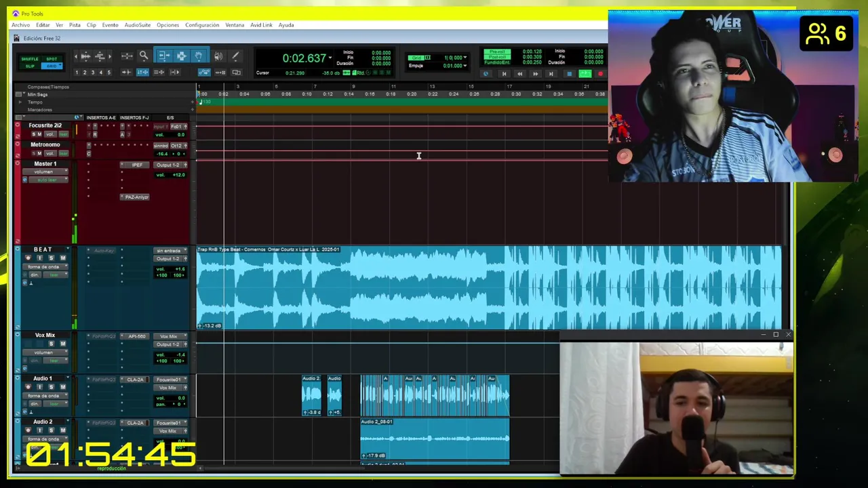Recall zoom preset 5
The image size is (868, 488).
click(108, 73)
